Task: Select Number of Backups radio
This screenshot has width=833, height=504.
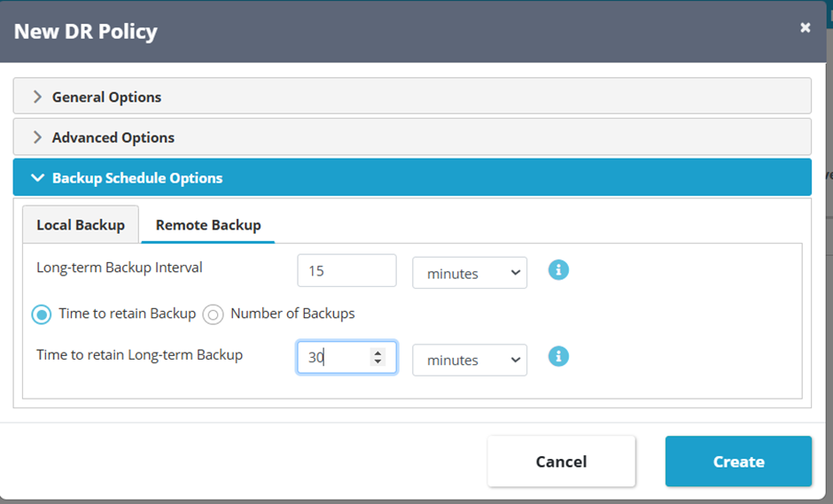Action: [213, 314]
